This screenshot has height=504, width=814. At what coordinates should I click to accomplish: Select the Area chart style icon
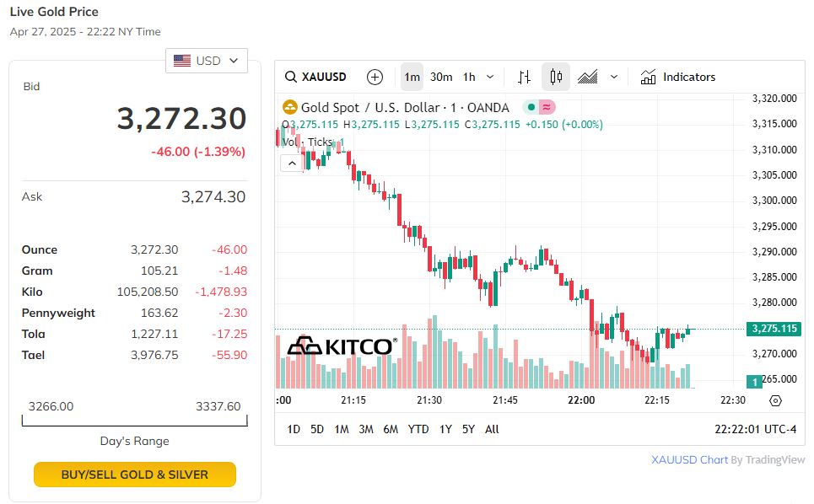[588, 77]
